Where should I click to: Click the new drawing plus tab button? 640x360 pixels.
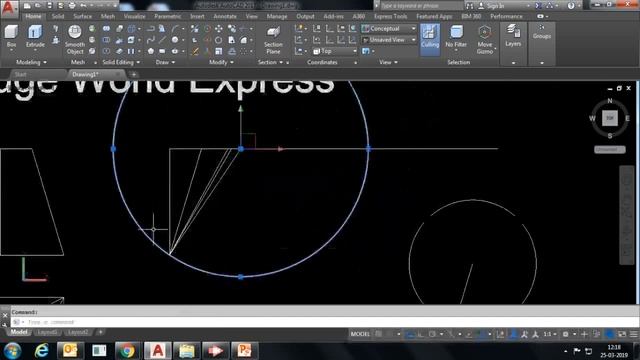click(133, 74)
